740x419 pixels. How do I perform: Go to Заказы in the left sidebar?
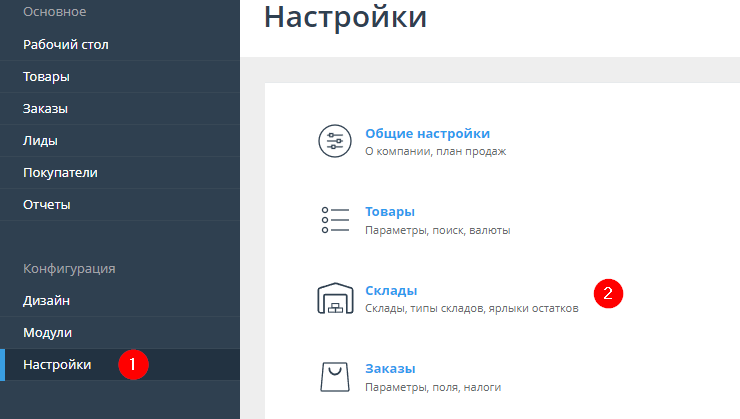[45, 108]
